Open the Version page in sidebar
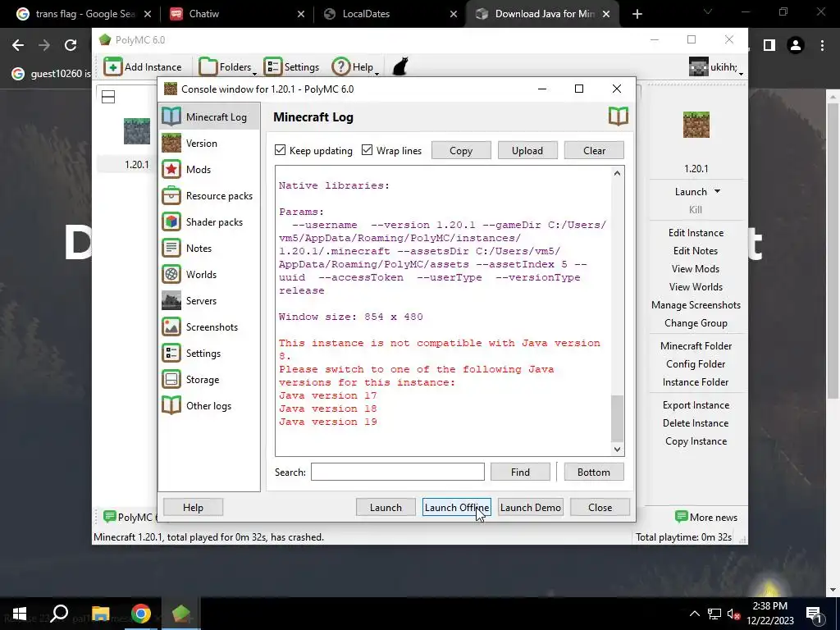Image resolution: width=840 pixels, height=630 pixels. [x=209, y=143]
